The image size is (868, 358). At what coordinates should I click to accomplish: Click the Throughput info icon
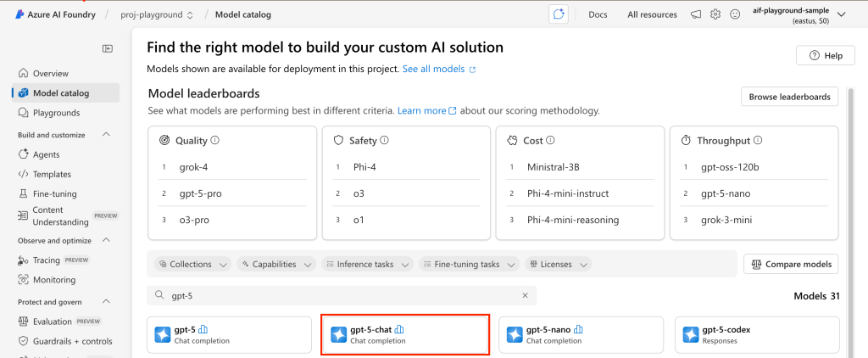click(758, 140)
